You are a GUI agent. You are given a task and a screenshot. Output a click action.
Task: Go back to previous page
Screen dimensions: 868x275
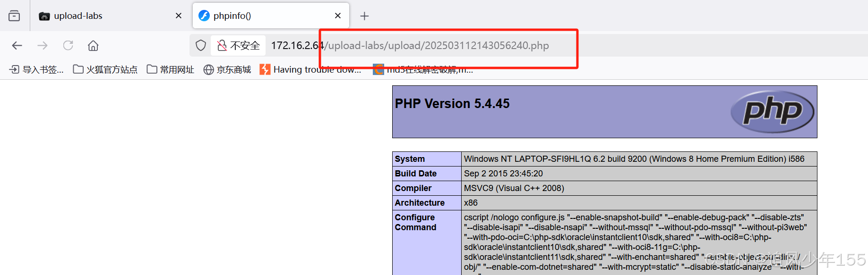17,45
